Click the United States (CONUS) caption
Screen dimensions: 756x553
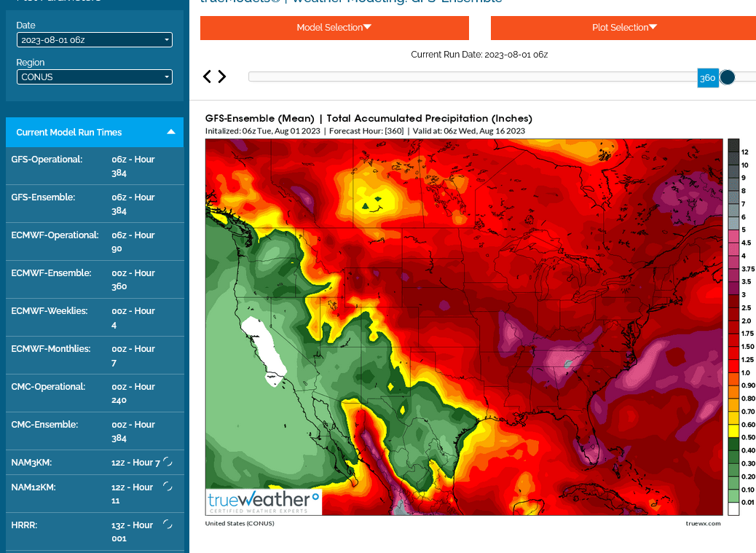[x=240, y=523]
